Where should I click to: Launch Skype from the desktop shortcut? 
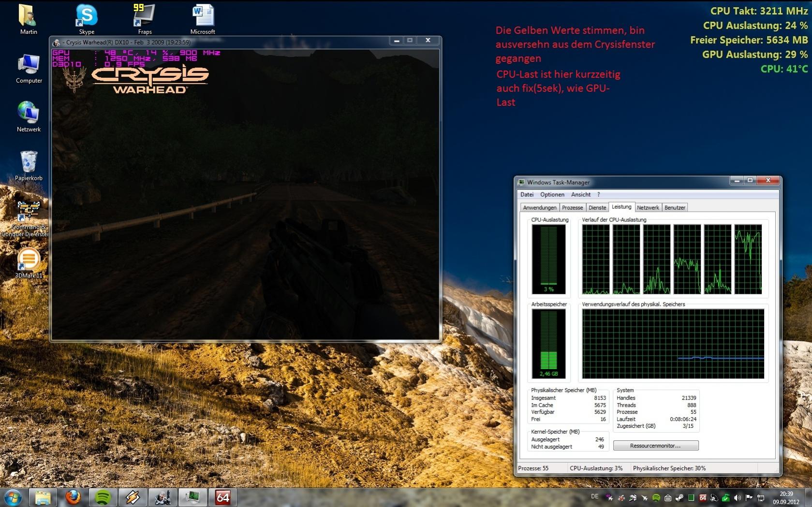click(x=87, y=19)
